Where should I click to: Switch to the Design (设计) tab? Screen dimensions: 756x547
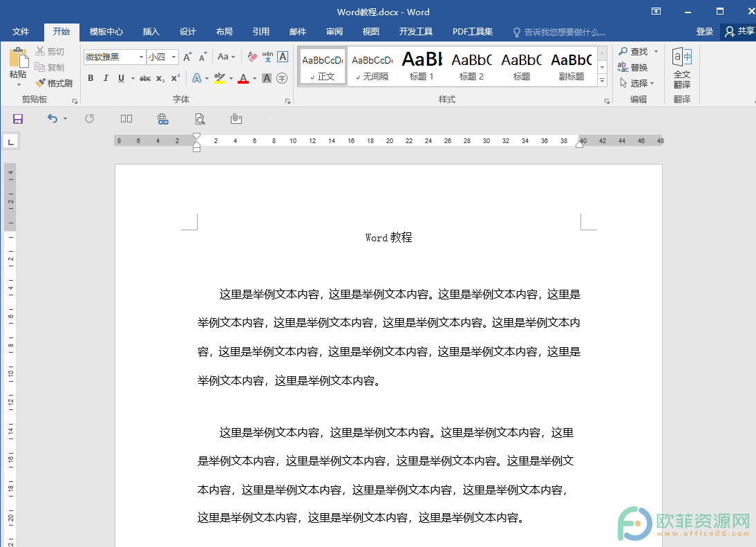[187, 32]
